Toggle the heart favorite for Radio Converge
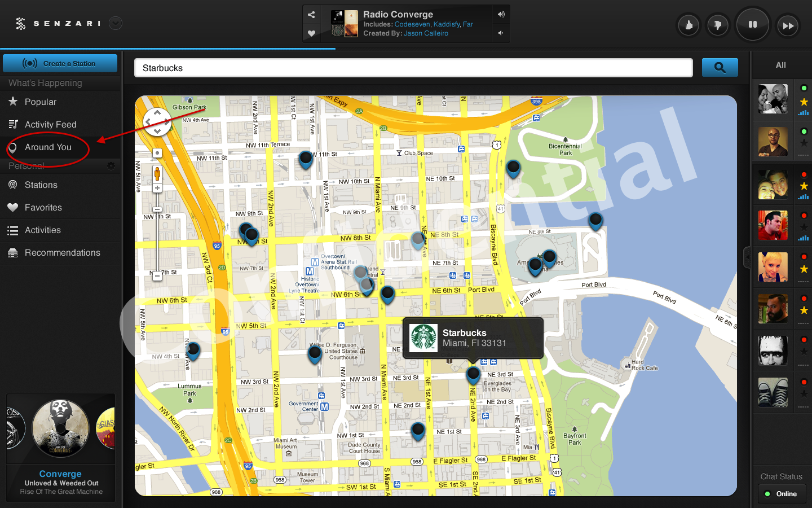Image resolution: width=812 pixels, height=508 pixels. pos(311,33)
